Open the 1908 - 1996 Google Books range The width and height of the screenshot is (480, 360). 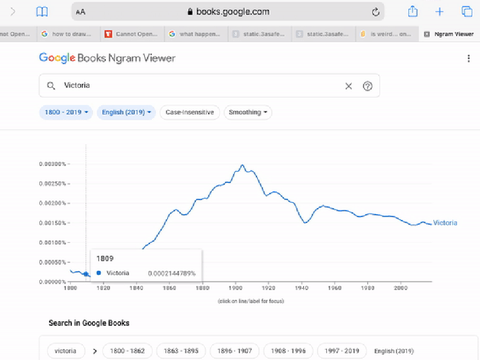[x=288, y=351]
